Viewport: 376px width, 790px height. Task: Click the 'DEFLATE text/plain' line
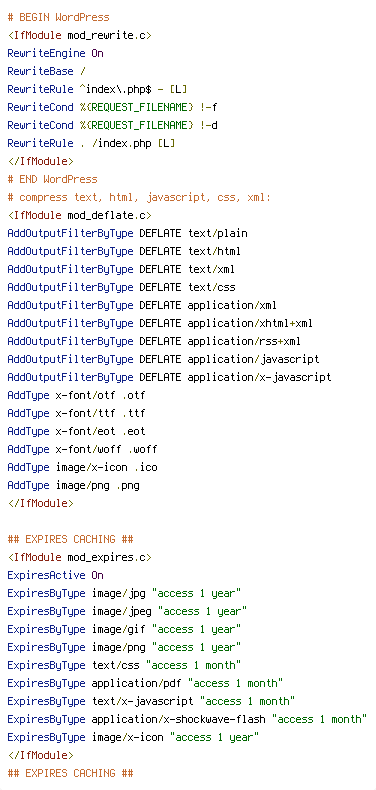(x=128, y=234)
